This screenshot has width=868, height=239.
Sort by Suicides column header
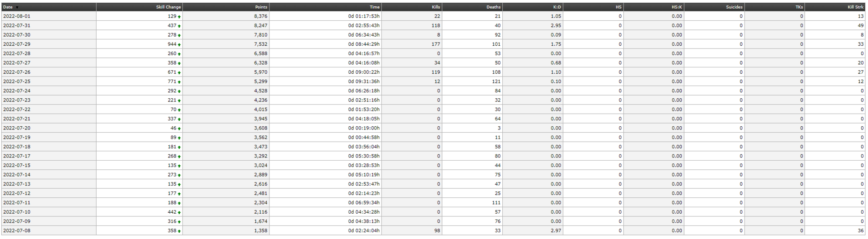pos(734,7)
